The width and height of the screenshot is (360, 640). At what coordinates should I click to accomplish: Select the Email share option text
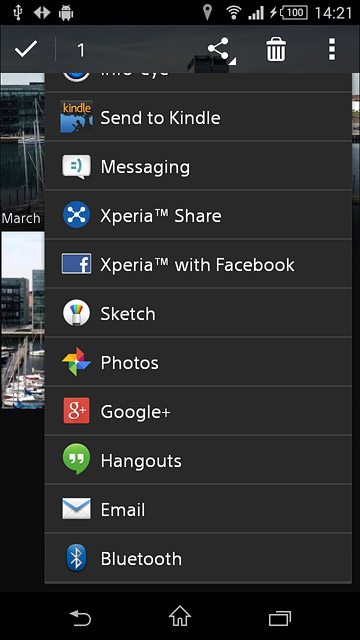[x=122, y=510]
